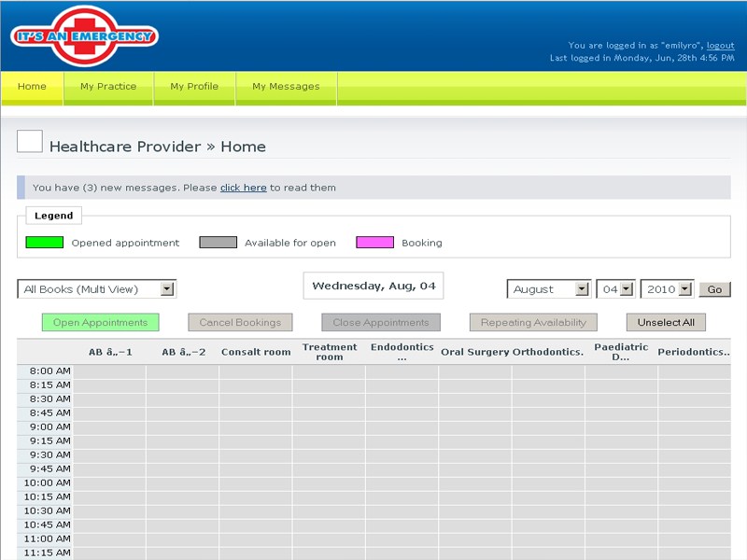Follow the 'click here' messages link

click(244, 188)
